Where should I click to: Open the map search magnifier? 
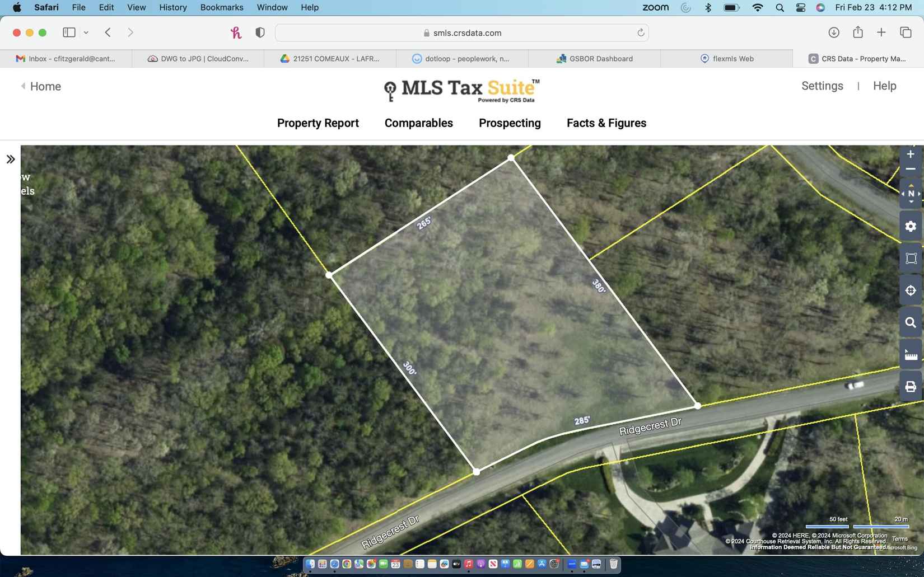coord(911,323)
